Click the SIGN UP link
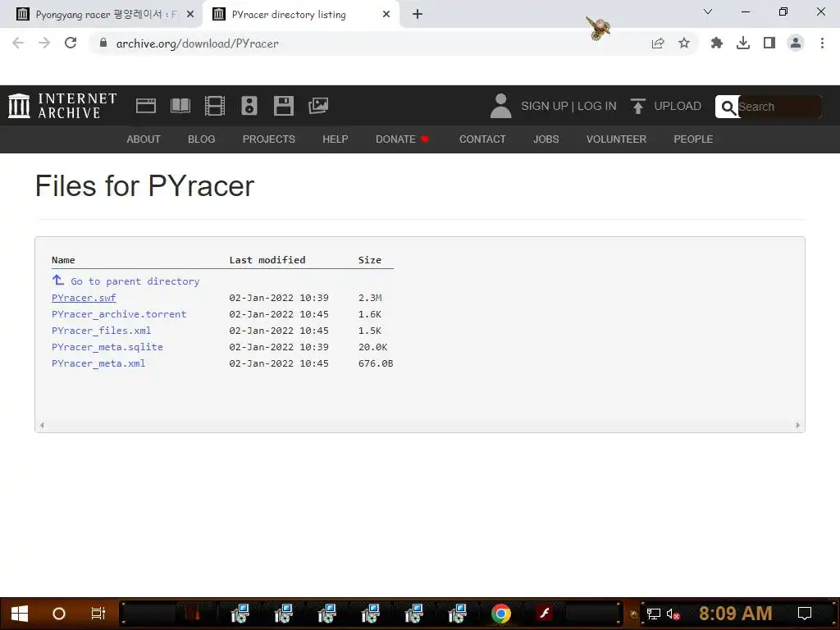 (x=545, y=106)
